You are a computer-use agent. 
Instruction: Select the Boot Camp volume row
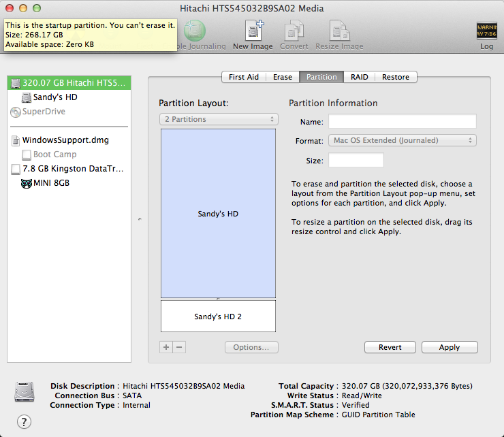click(x=69, y=155)
